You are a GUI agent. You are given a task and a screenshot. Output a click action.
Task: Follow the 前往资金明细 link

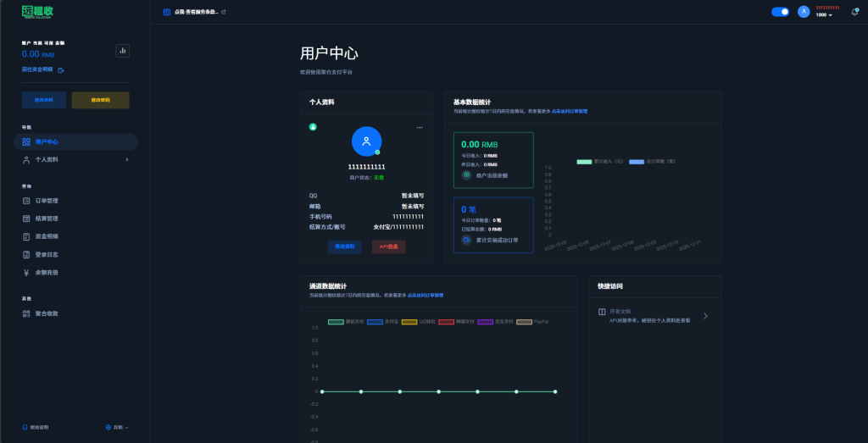coord(38,69)
